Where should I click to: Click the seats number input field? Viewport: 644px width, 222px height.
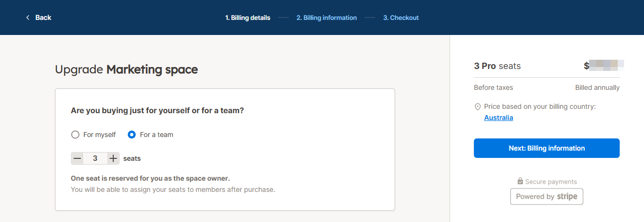pos(95,158)
